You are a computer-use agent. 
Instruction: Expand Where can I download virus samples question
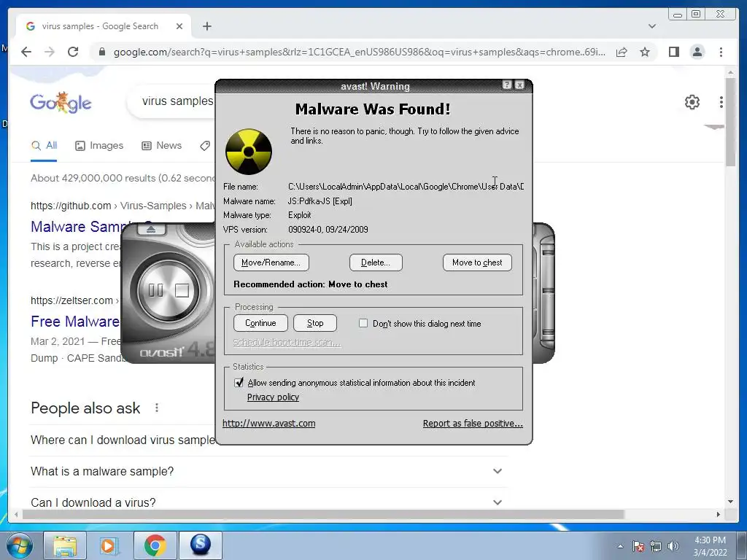[123, 440]
